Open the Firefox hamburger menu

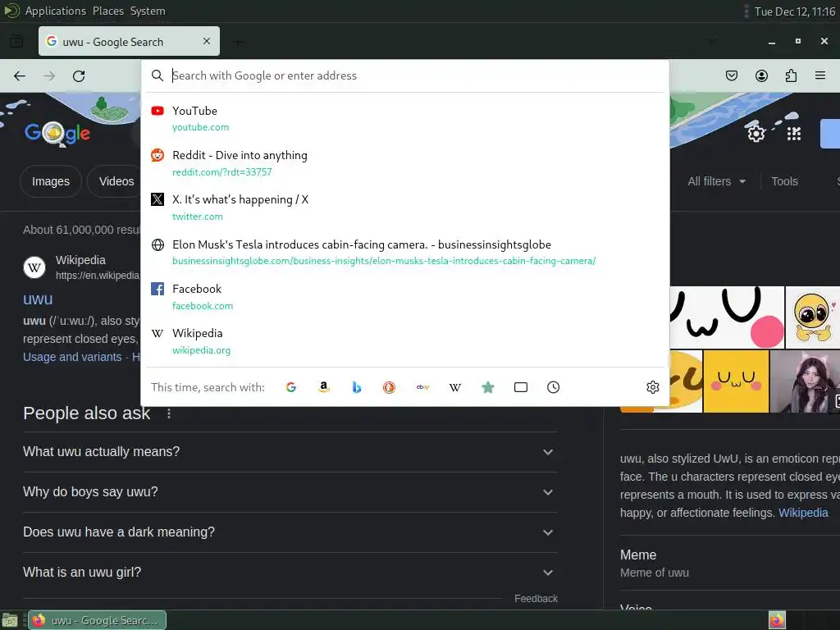[x=820, y=75]
